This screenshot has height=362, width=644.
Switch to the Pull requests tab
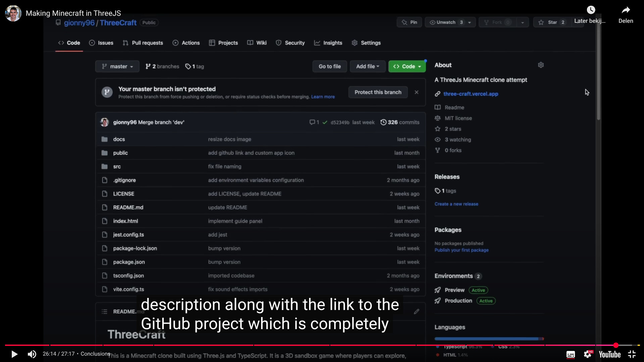(143, 43)
